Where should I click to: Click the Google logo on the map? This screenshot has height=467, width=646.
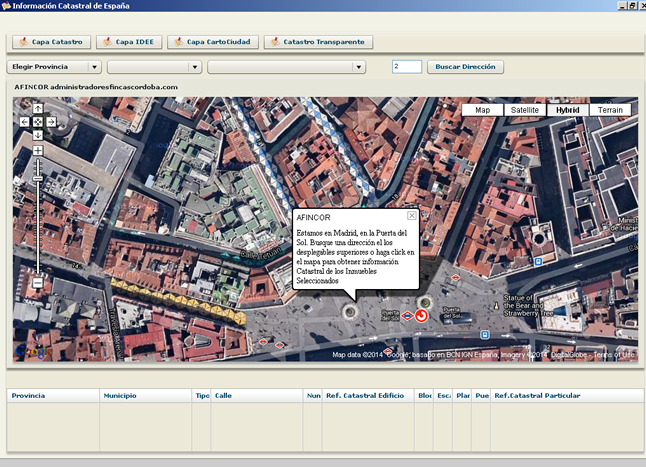(33, 351)
